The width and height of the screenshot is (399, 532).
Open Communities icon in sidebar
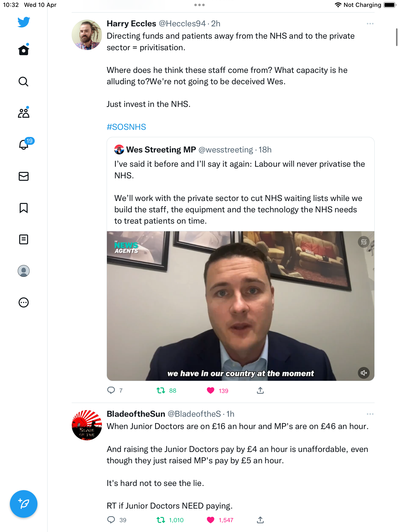[24, 113]
